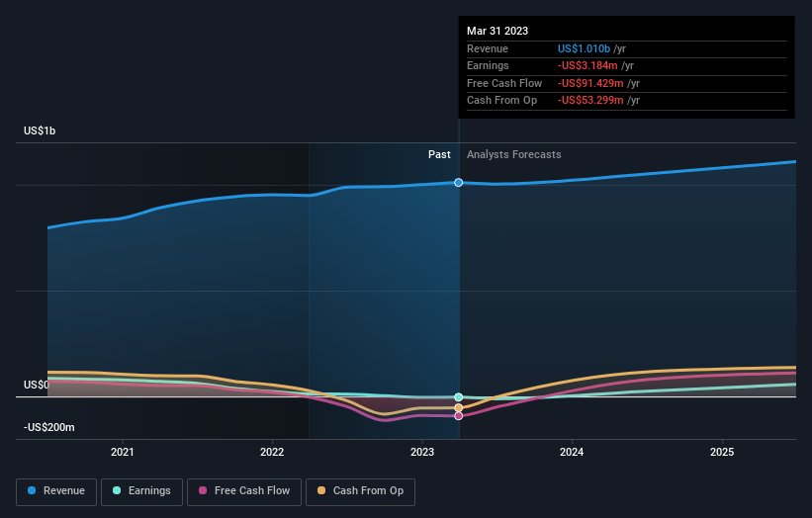Screen dimensions: 812x518
Task: Click the teal Earnings legend dot
Action: pyautogui.click(x=117, y=490)
